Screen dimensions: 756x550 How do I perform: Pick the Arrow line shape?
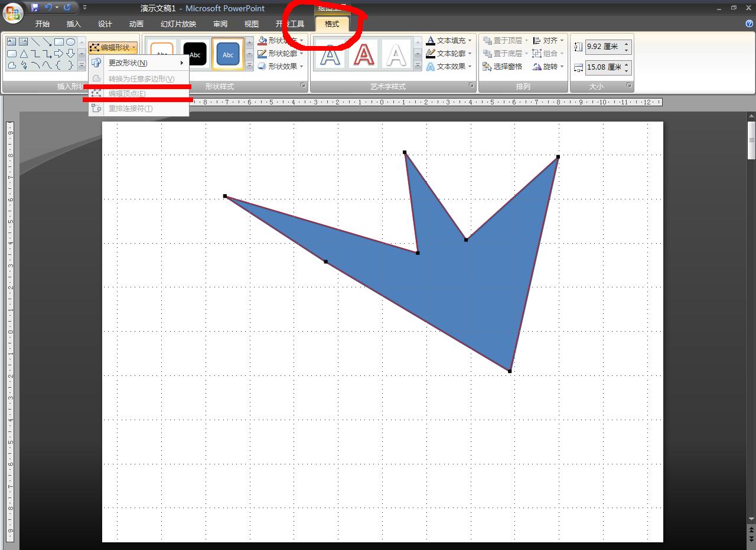click(x=47, y=42)
